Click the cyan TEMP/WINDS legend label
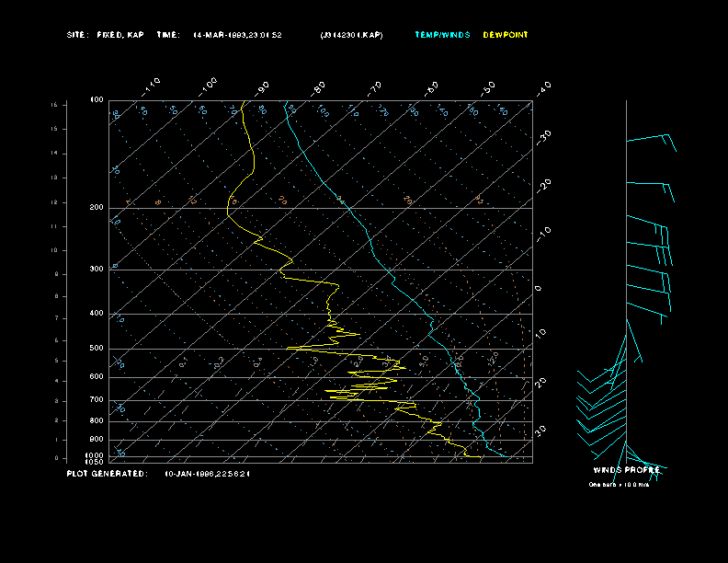Viewport: 728px width, 563px height. [x=442, y=35]
